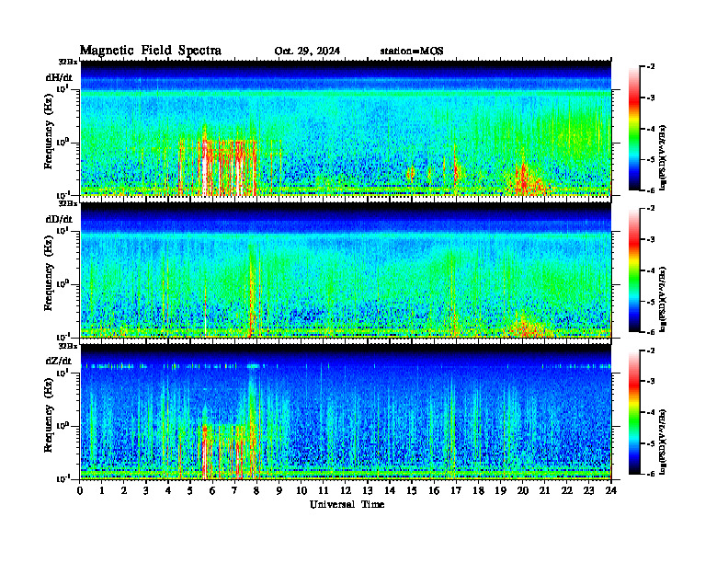Click hour 24 tick on Universal Time axis
The height and width of the screenshot is (563, 728).
click(611, 491)
